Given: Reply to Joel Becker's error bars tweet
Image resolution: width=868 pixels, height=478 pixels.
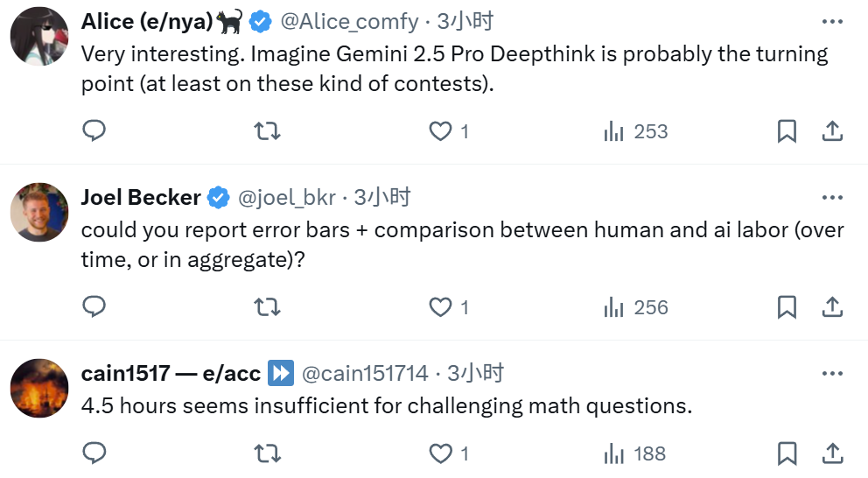Looking at the screenshot, I should pyautogui.click(x=94, y=307).
